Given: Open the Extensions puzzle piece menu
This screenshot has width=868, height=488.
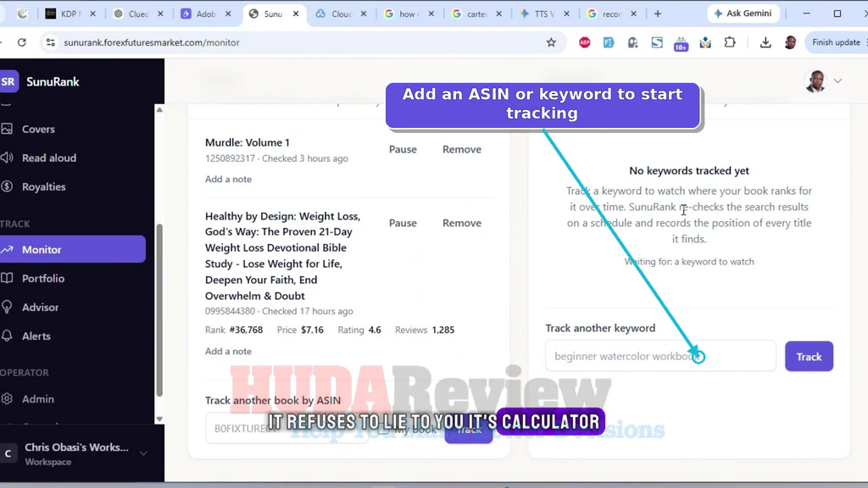Looking at the screenshot, I should pyautogui.click(x=730, y=42).
